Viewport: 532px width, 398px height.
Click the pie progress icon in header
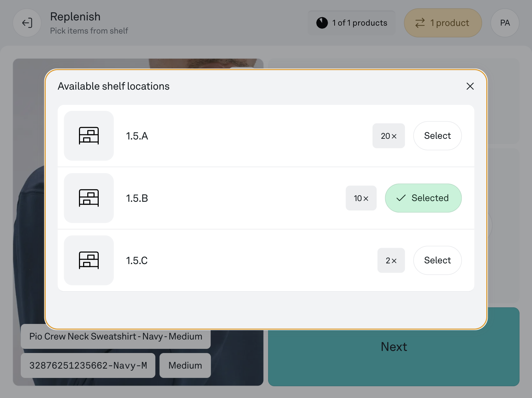[x=322, y=23]
